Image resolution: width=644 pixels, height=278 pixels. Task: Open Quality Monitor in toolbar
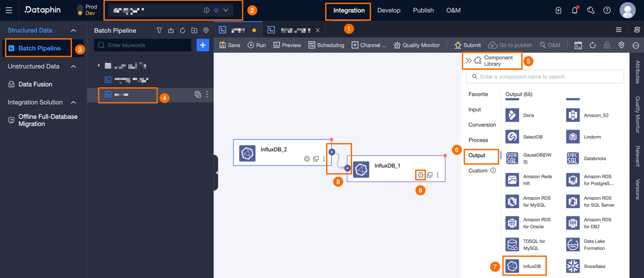pos(416,45)
